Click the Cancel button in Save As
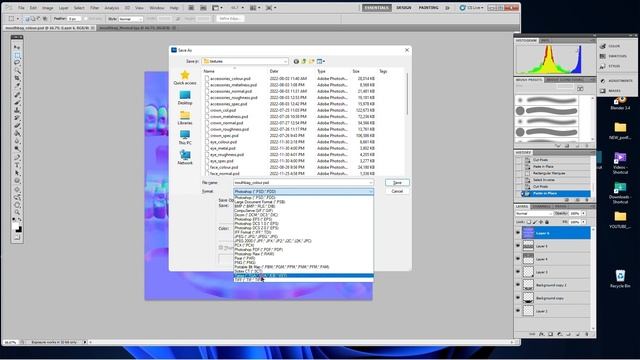Viewport: 640px width, 360px height. point(397,191)
